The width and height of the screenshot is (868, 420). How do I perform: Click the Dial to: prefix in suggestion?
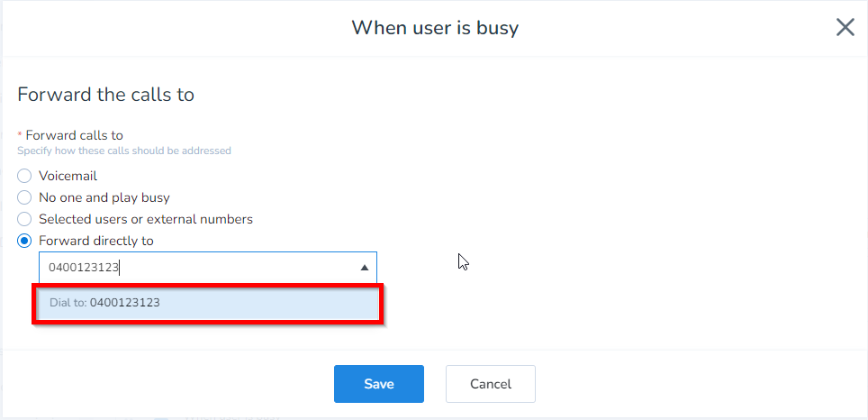click(x=68, y=303)
